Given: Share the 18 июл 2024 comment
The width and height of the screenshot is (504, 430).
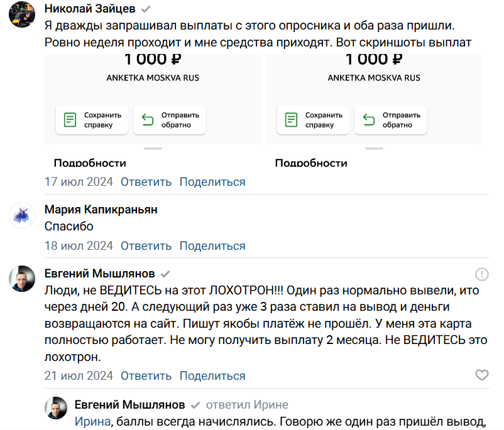Looking at the screenshot, I should coord(212,245).
